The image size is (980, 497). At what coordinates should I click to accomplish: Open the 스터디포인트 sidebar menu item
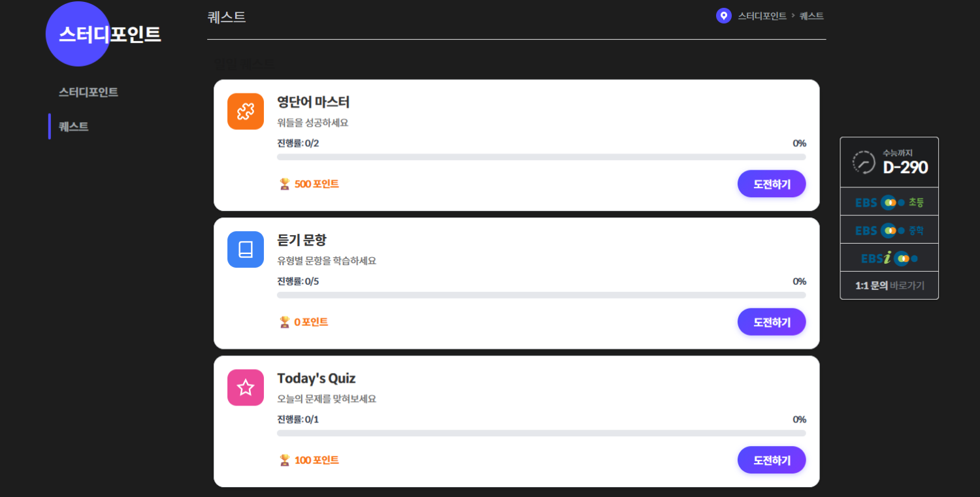click(x=88, y=92)
